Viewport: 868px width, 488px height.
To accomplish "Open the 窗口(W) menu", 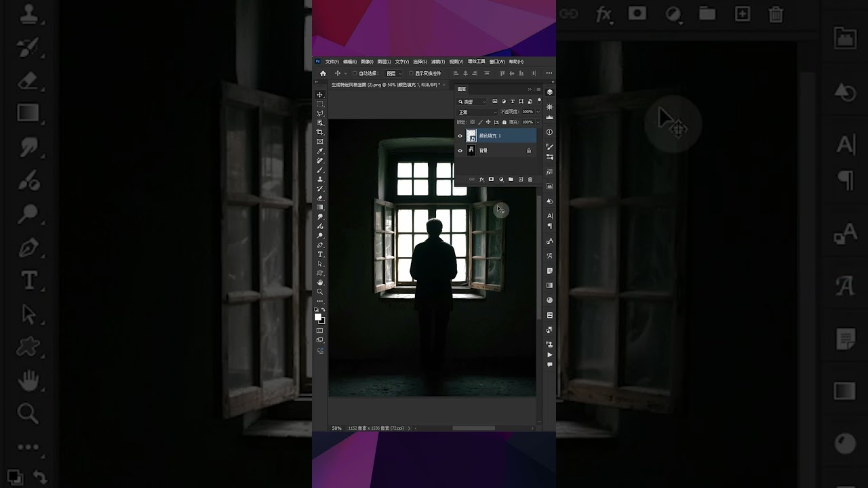I will coord(497,62).
